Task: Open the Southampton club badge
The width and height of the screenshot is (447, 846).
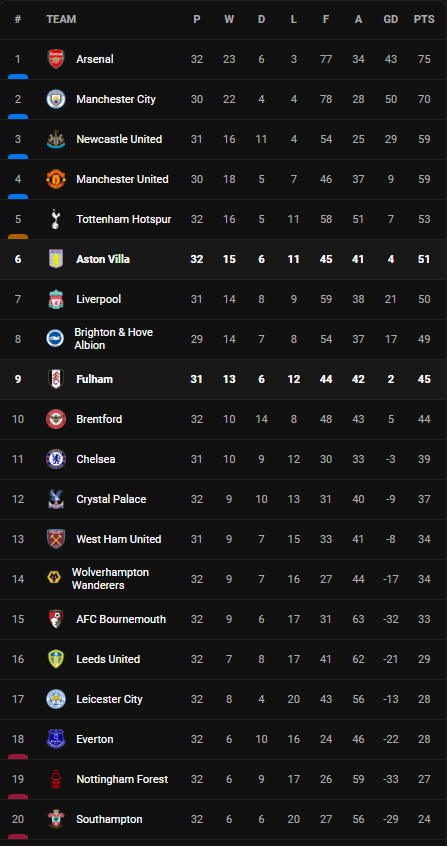Action: point(56,819)
